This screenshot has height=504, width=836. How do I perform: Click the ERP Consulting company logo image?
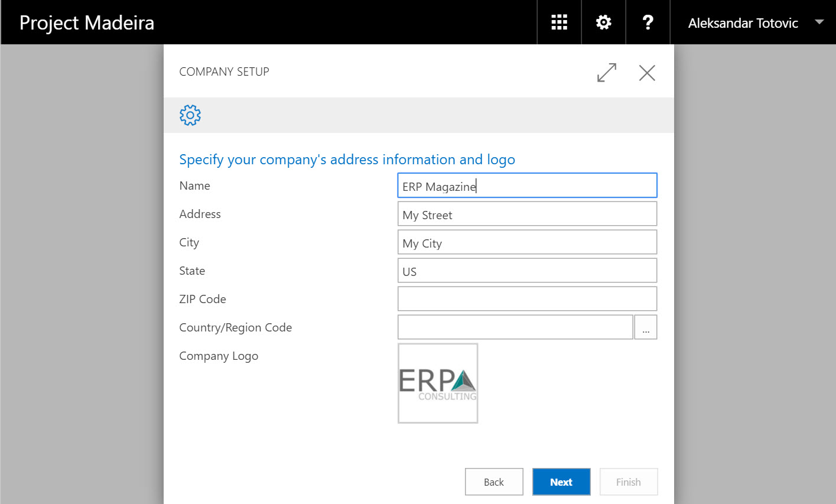pos(438,383)
